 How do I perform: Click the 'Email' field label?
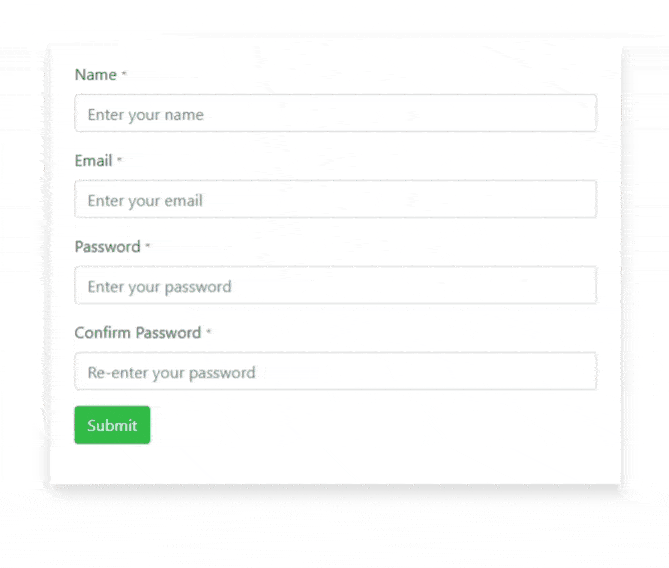tap(93, 161)
